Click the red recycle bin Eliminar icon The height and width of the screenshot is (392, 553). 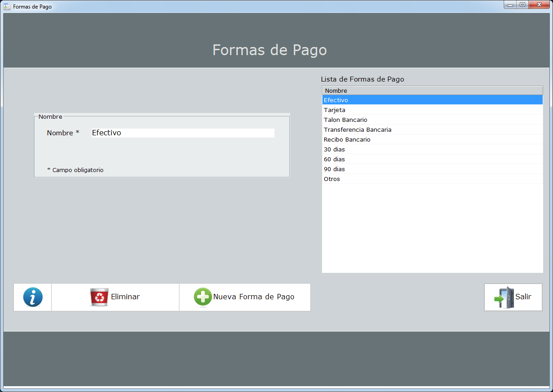[99, 297]
